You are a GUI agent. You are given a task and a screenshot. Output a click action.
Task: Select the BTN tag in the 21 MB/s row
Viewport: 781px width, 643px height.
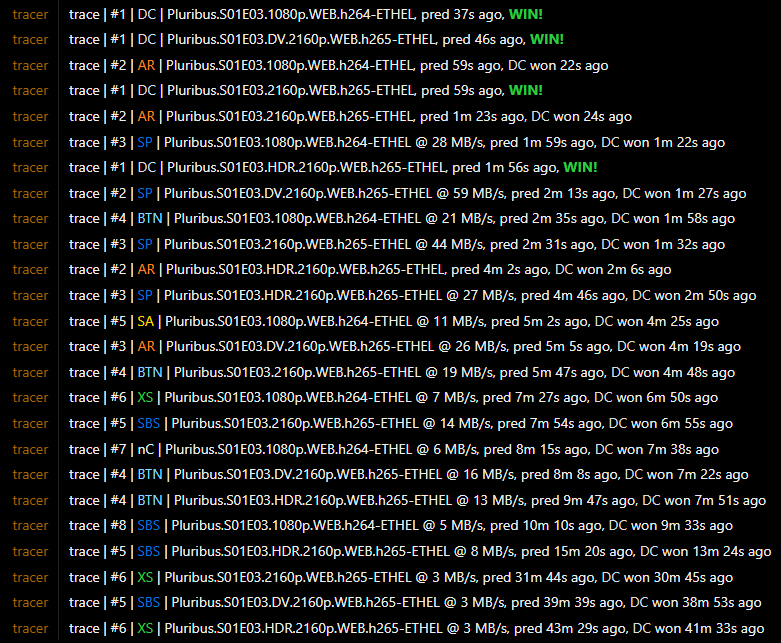point(150,219)
